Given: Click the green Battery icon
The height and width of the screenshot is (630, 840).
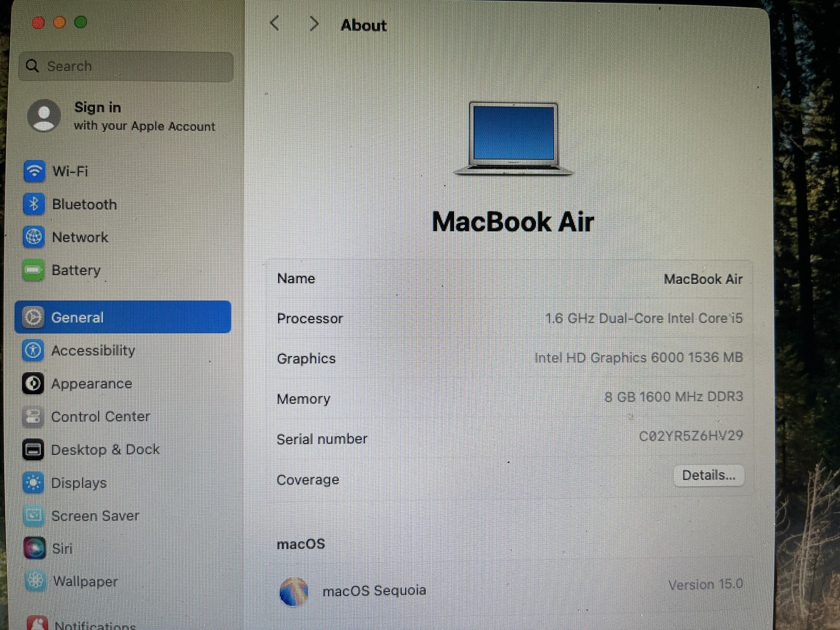Looking at the screenshot, I should point(33,270).
